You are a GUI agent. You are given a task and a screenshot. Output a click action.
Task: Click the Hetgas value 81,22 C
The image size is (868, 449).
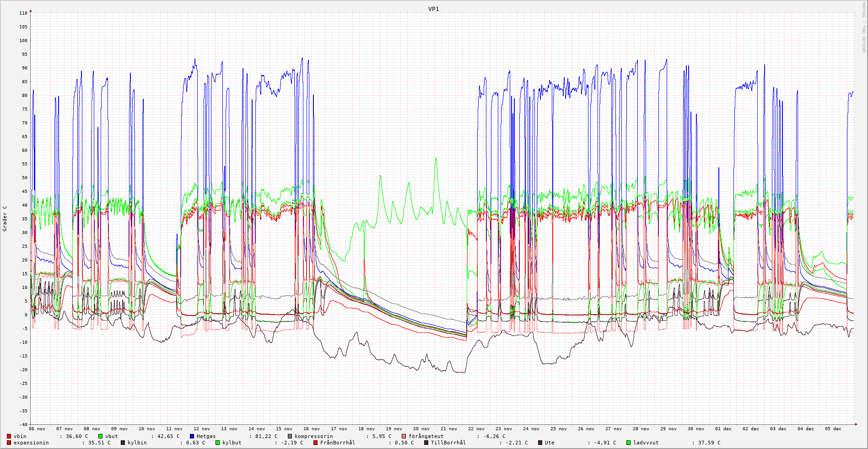tap(264, 436)
